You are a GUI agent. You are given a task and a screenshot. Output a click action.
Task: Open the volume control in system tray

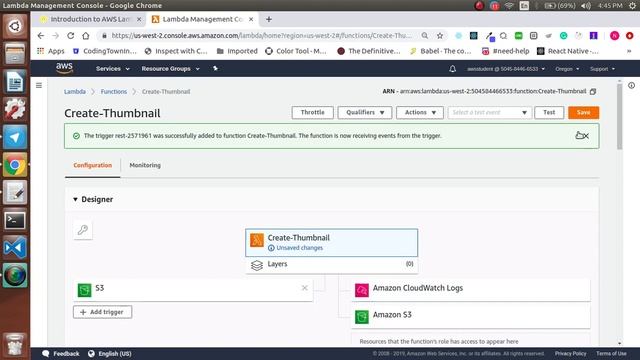point(586,6)
